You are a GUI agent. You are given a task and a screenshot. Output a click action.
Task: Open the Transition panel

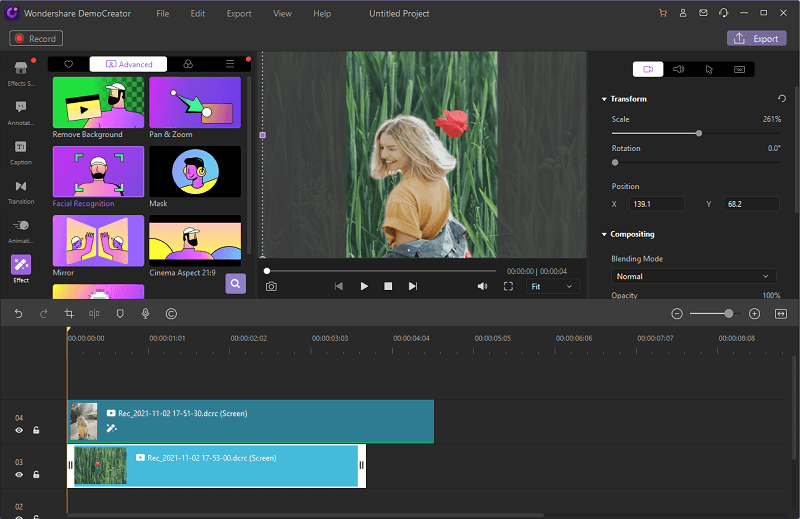point(21,191)
